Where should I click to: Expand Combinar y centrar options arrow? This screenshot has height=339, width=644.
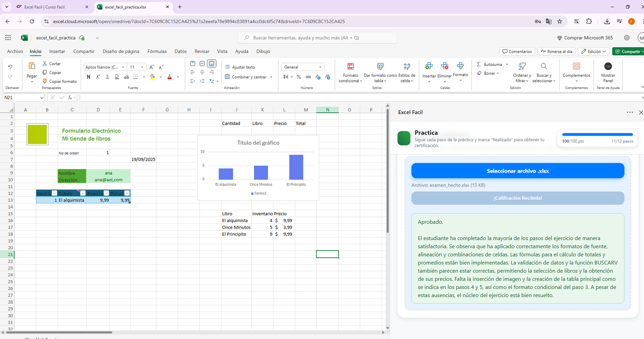[x=271, y=77]
